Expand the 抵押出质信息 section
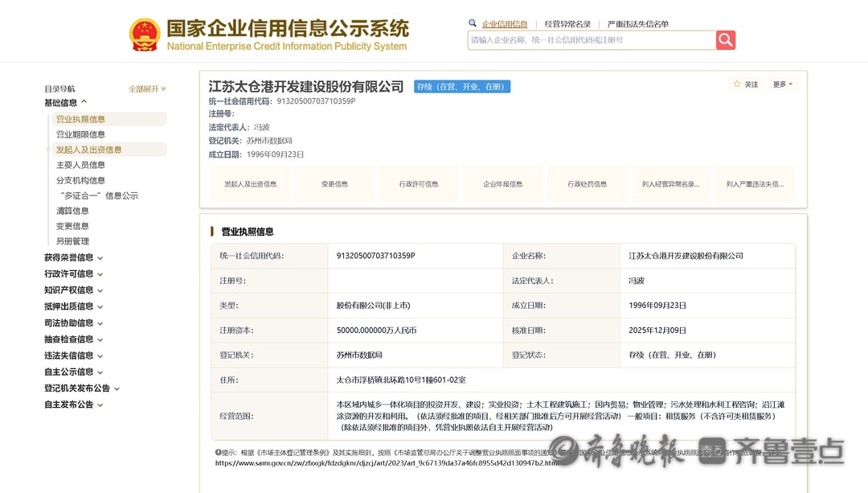The width and height of the screenshot is (868, 493). click(74, 306)
